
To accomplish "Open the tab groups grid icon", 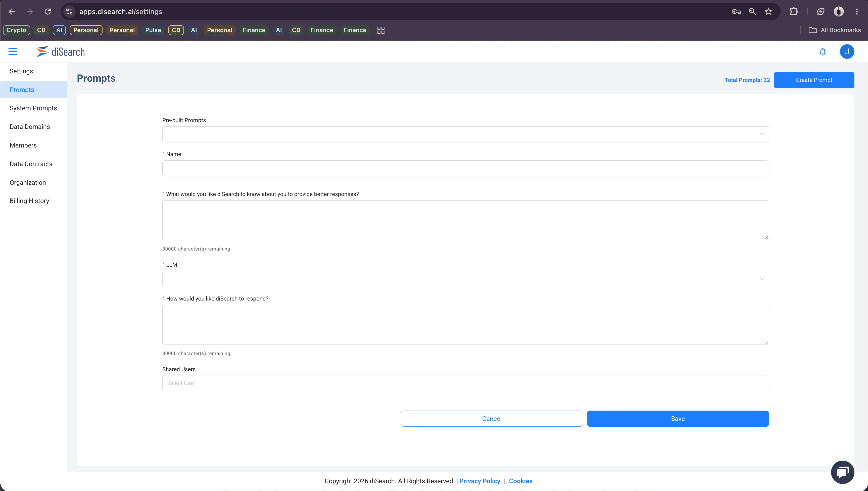I will pos(381,30).
